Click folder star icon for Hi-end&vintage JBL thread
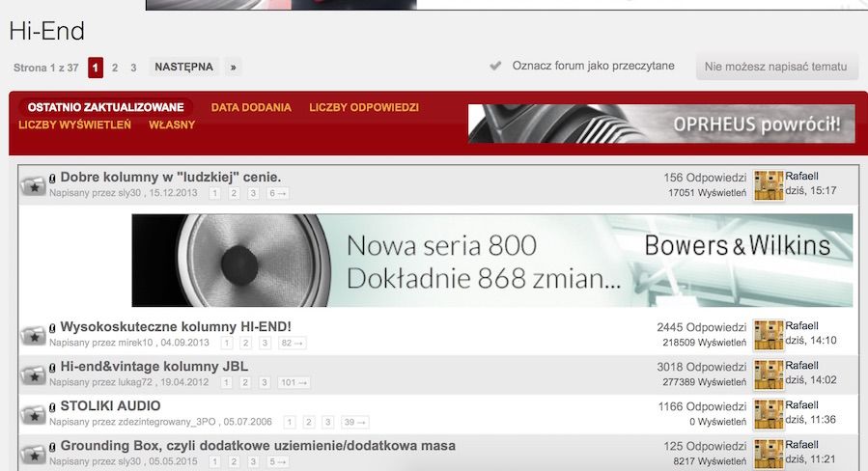This screenshot has height=471, width=868. (x=33, y=375)
